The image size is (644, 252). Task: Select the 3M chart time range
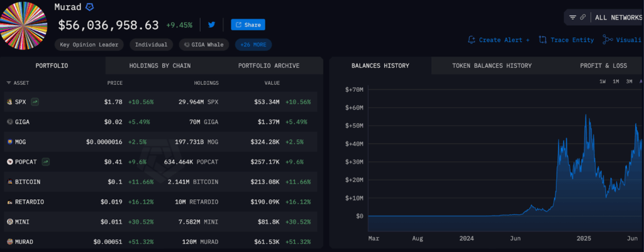pos(629,82)
